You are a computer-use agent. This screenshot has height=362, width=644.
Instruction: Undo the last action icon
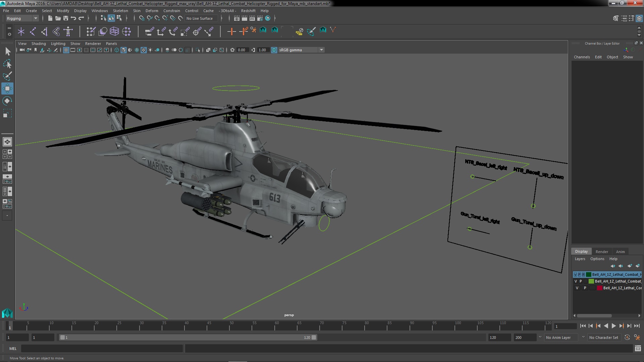[x=73, y=18]
